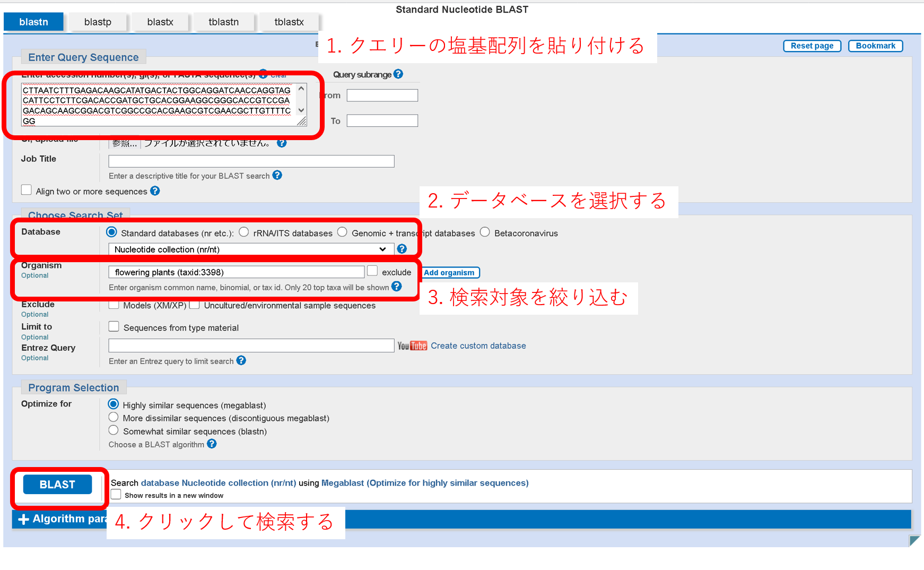
Task: Click the BLAST search button
Action: pos(57,485)
